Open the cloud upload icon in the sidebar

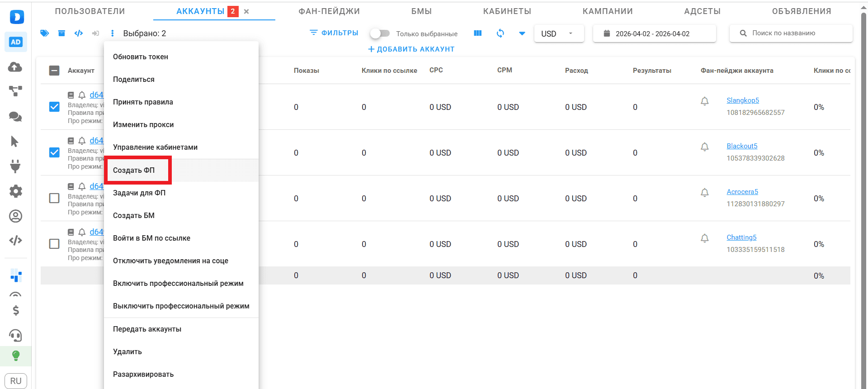(x=15, y=67)
